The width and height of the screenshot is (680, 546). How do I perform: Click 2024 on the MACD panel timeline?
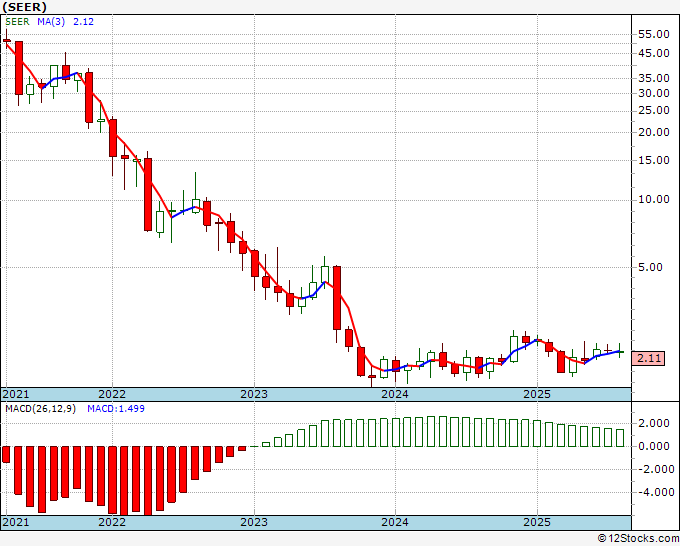point(395,522)
